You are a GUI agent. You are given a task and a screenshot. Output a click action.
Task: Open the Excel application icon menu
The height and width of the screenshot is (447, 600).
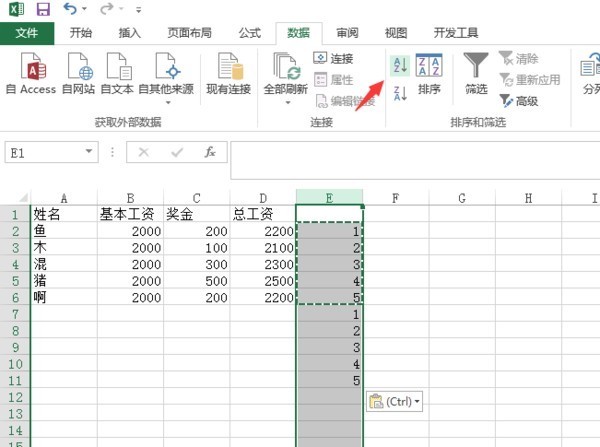[x=16, y=8]
